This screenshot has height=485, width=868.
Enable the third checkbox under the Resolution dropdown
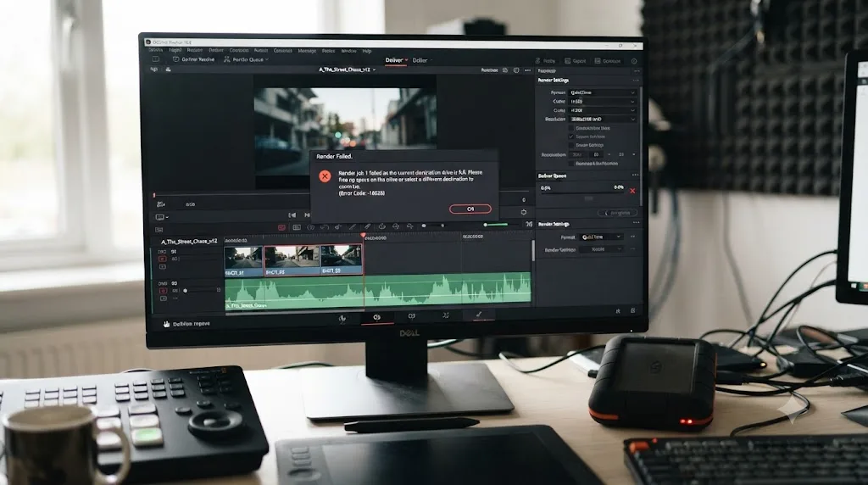tap(571, 145)
